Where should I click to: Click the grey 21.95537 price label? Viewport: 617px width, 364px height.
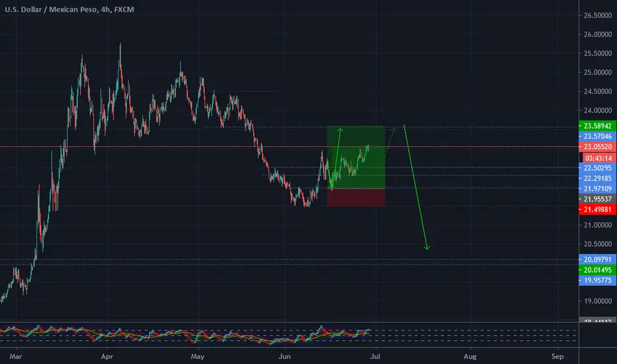(597, 199)
